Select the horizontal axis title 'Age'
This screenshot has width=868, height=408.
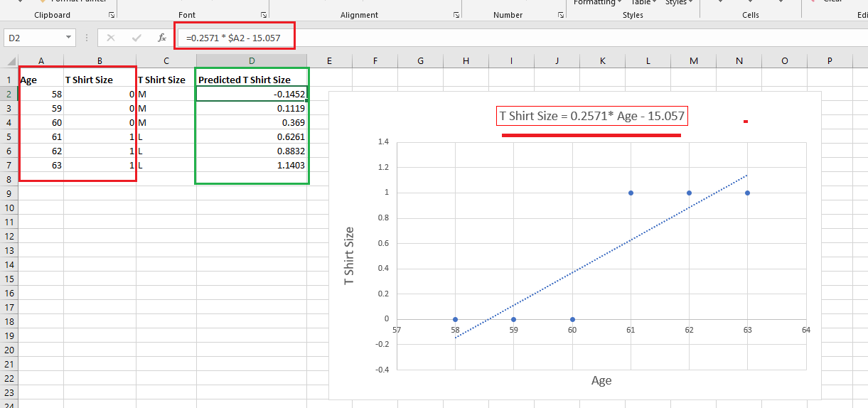coord(601,380)
